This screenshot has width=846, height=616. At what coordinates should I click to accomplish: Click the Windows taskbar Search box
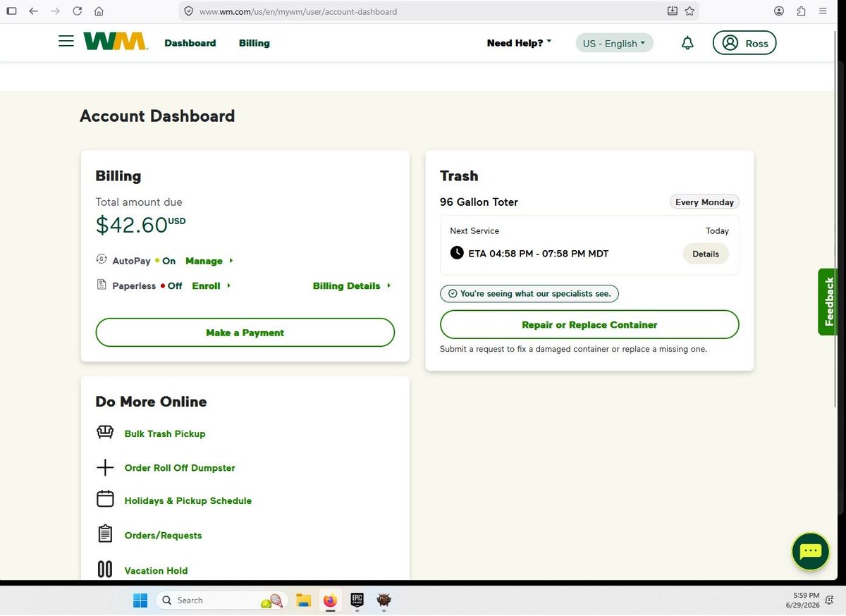click(x=222, y=600)
